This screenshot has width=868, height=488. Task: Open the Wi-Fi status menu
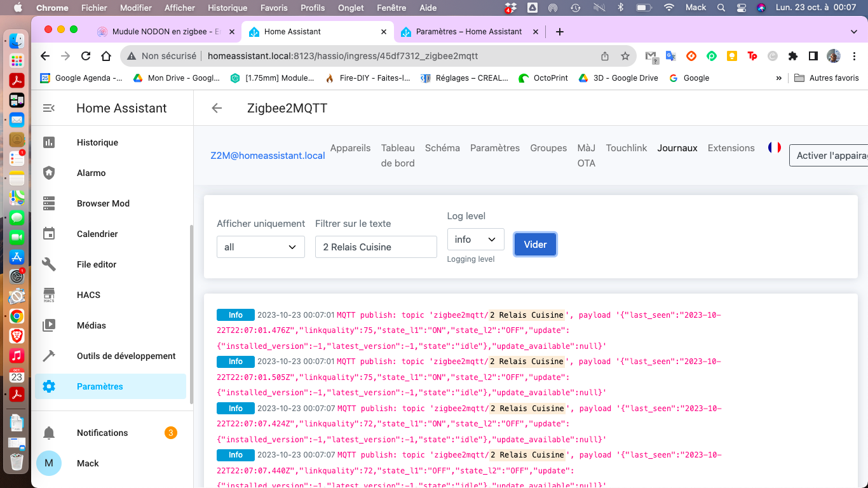point(669,8)
